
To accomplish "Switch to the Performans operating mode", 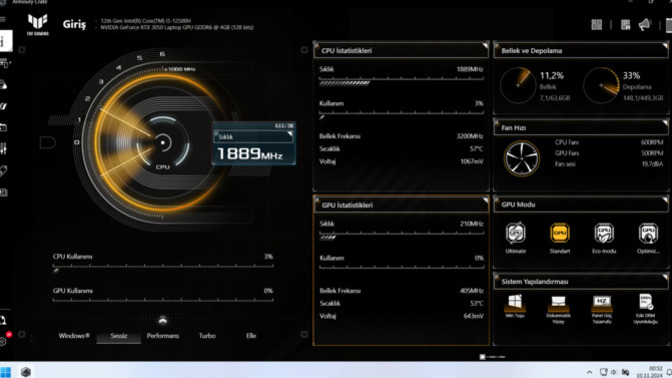I will click(163, 336).
